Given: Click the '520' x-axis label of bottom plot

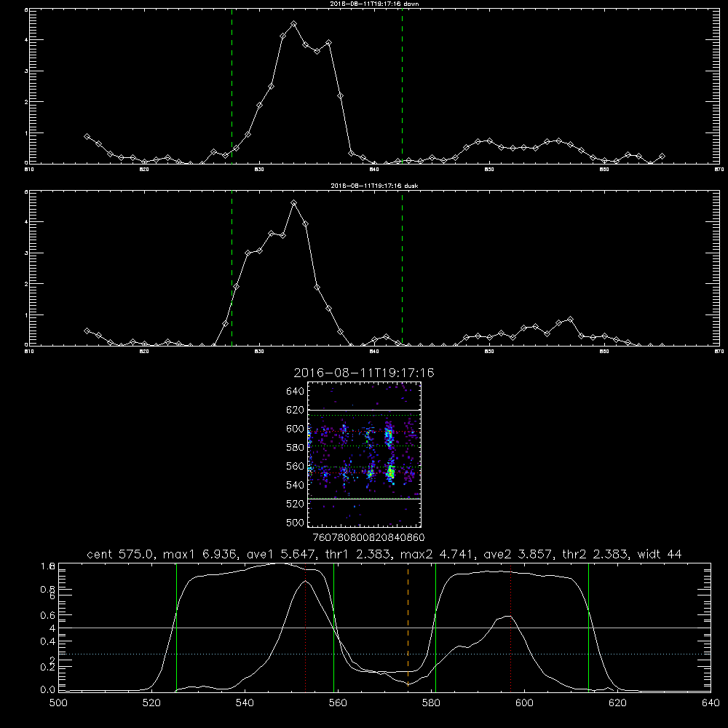Looking at the screenshot, I should pyautogui.click(x=151, y=703).
